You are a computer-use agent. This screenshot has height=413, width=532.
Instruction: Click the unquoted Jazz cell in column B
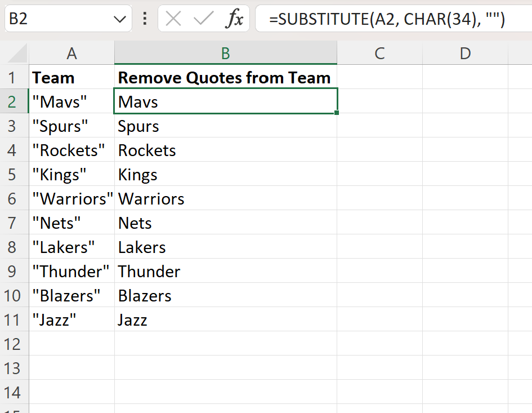pos(226,320)
